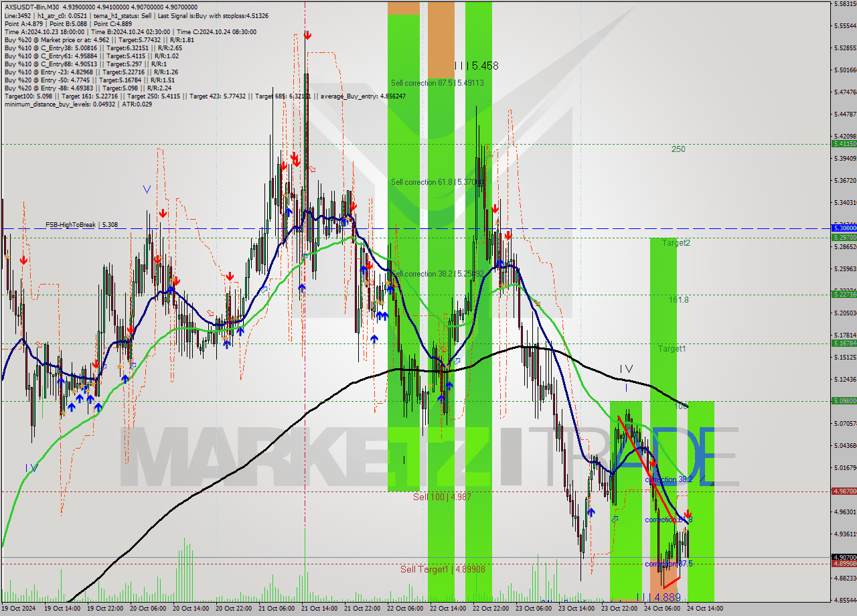Click the 'Point A:4.879' info line
Screen dimensions: 857x616
(68, 23)
